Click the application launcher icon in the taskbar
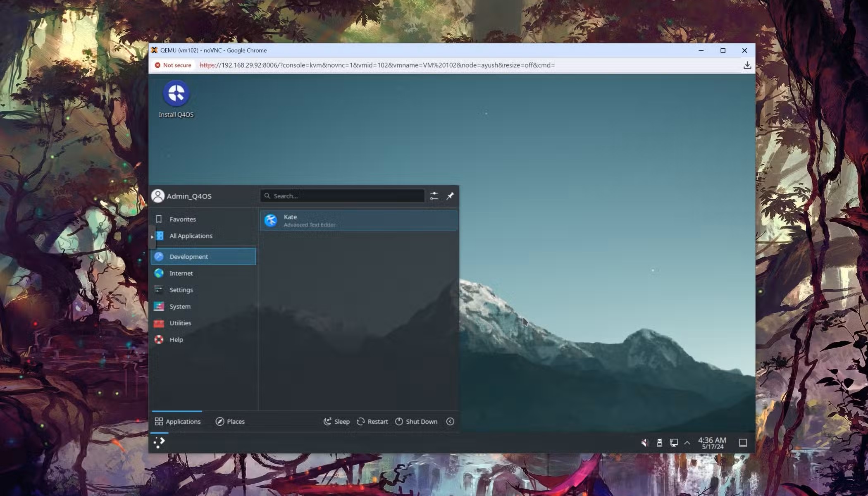Viewport: 868px width, 496px height. pyautogui.click(x=159, y=443)
